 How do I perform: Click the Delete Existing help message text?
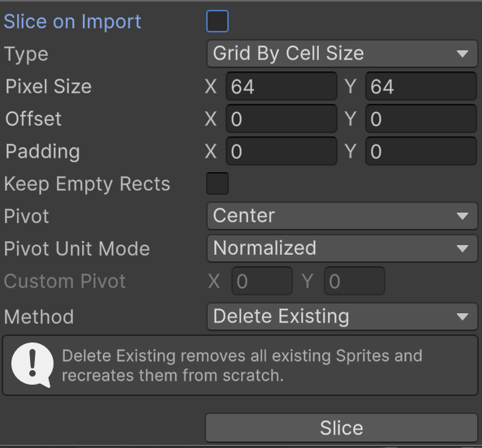(x=243, y=365)
